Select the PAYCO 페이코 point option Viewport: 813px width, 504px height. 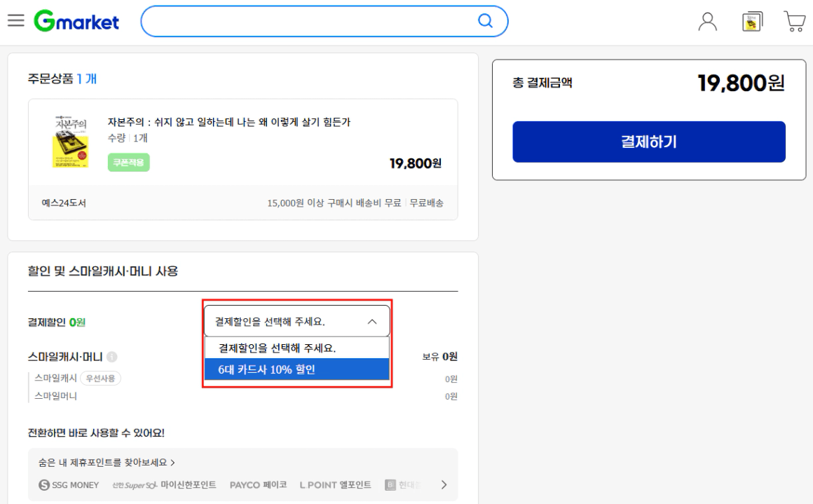tap(258, 484)
